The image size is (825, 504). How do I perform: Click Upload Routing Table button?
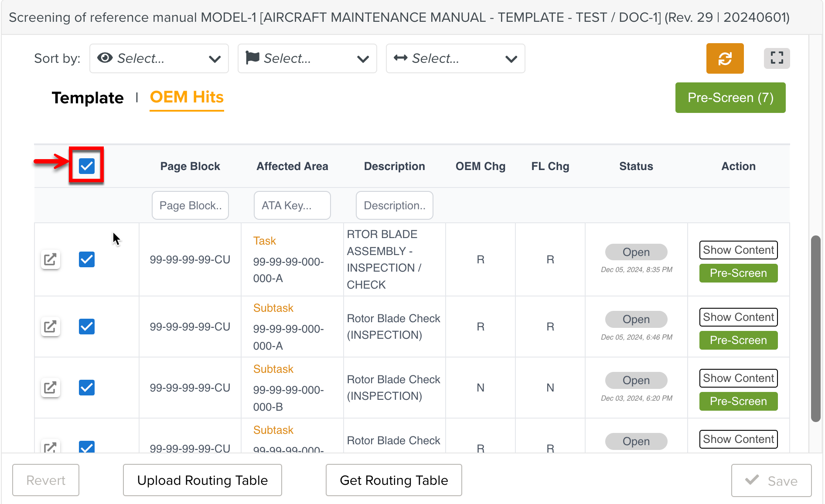click(202, 480)
